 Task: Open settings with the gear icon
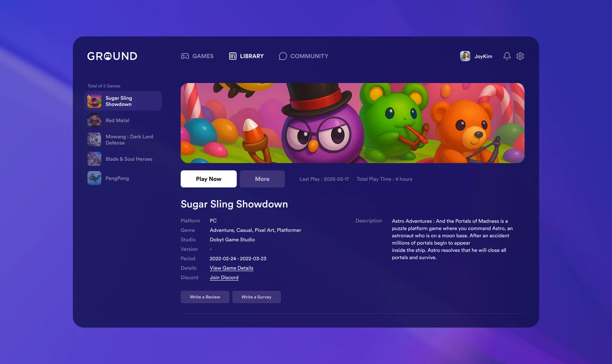click(520, 56)
